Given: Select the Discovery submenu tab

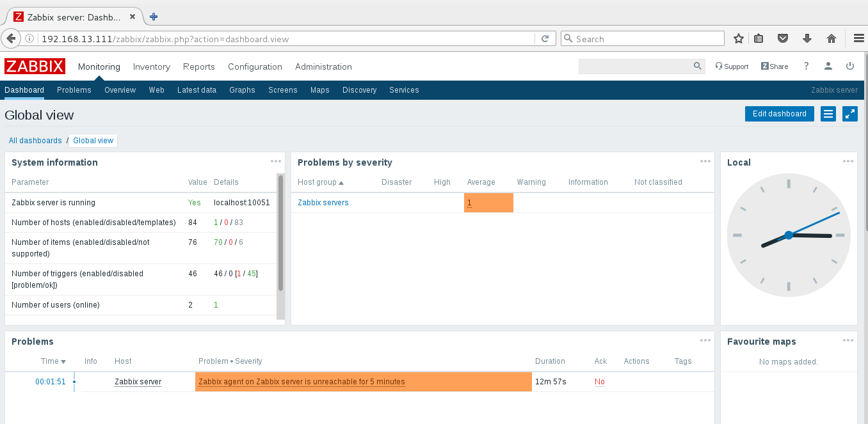Looking at the screenshot, I should 360,90.
